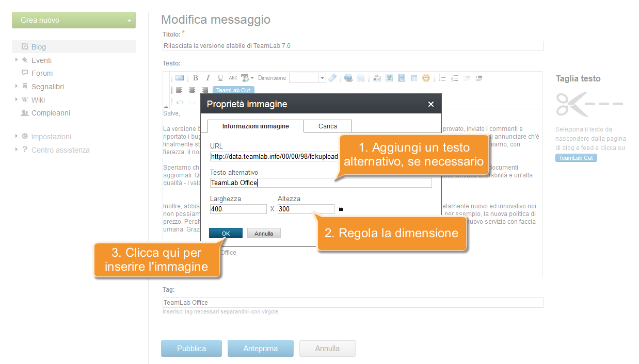Apply underline formatting in editor toolbar
This screenshot has height=364, width=639.
click(x=220, y=78)
